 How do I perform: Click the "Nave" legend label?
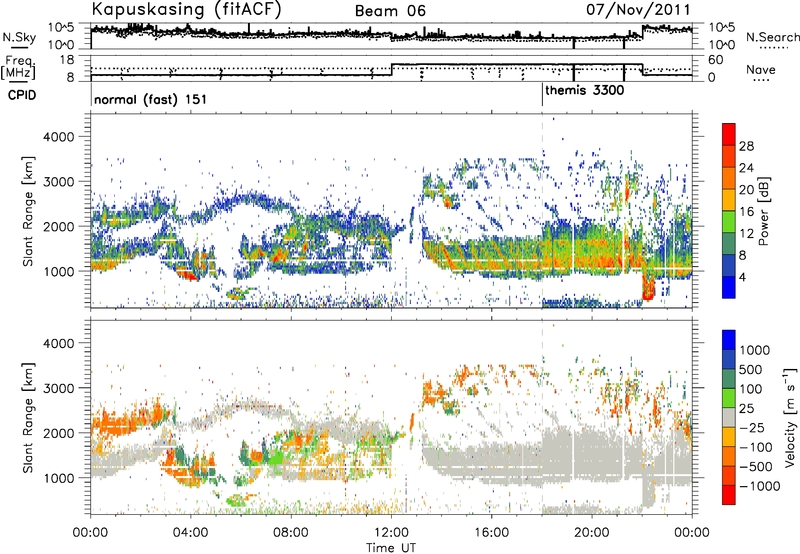tap(761, 69)
